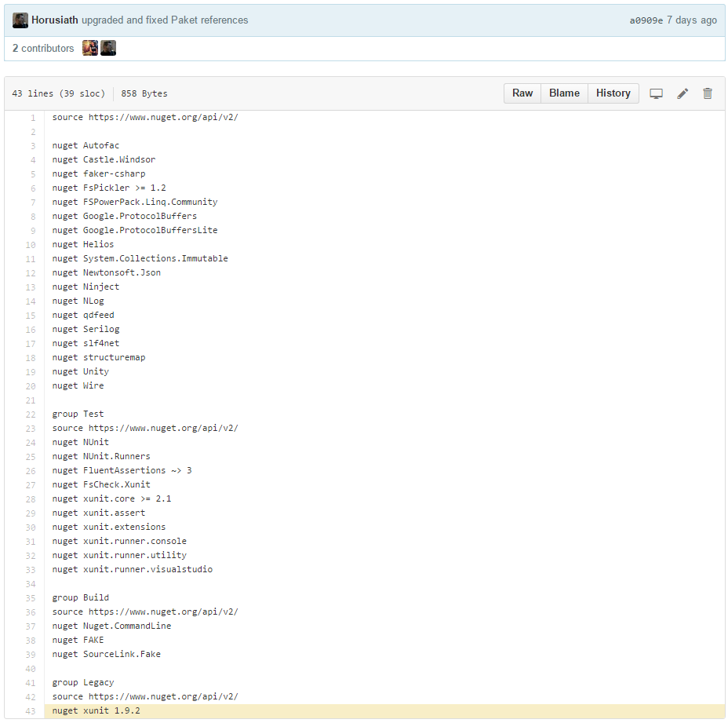Click the 'nuget xunit.core >= 2.1' line
Image resolution: width=728 pixels, height=723 pixels.
point(112,498)
